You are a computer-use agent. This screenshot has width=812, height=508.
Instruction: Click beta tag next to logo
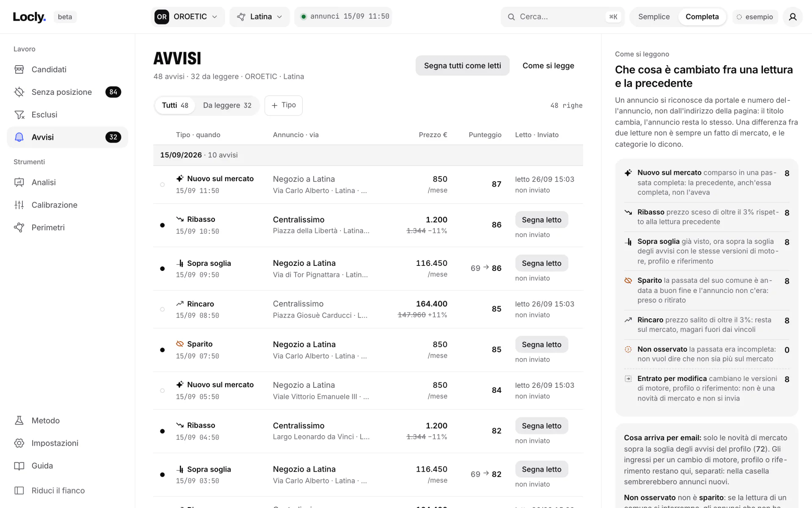tap(65, 17)
